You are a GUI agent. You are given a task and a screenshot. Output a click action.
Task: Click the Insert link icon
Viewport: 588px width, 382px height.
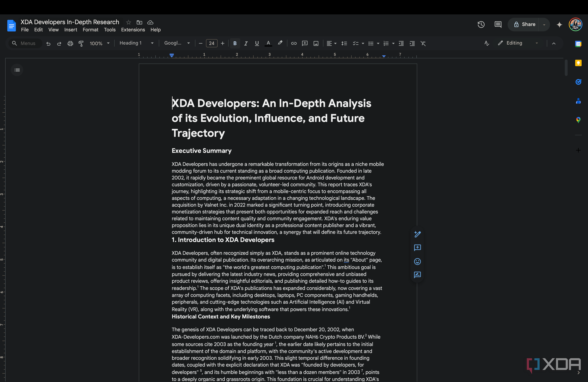[294, 43]
